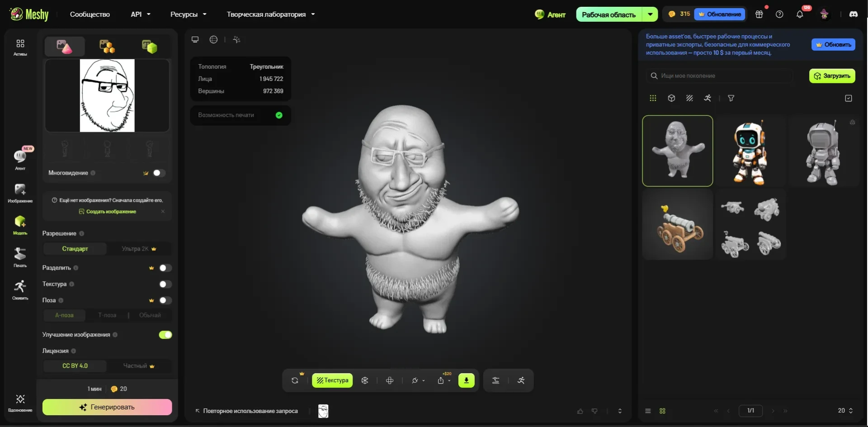Click the print slicing icon in toolbar

coord(496,380)
